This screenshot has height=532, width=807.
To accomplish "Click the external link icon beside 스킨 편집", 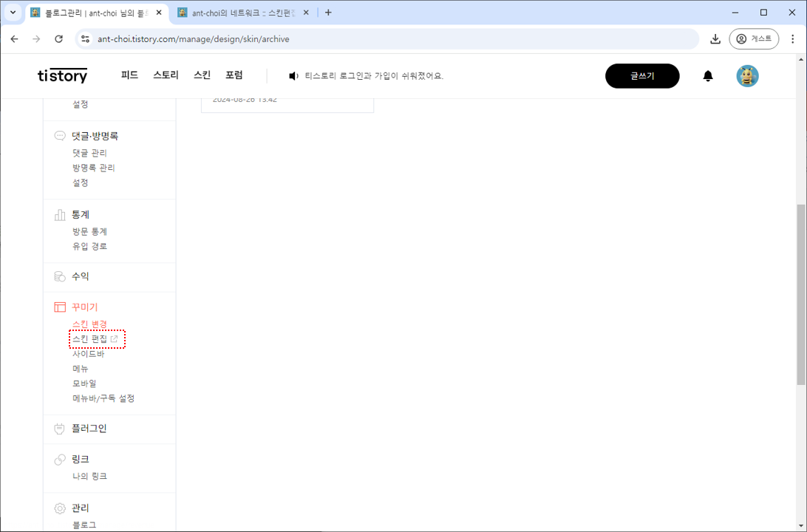I will pyautogui.click(x=115, y=338).
